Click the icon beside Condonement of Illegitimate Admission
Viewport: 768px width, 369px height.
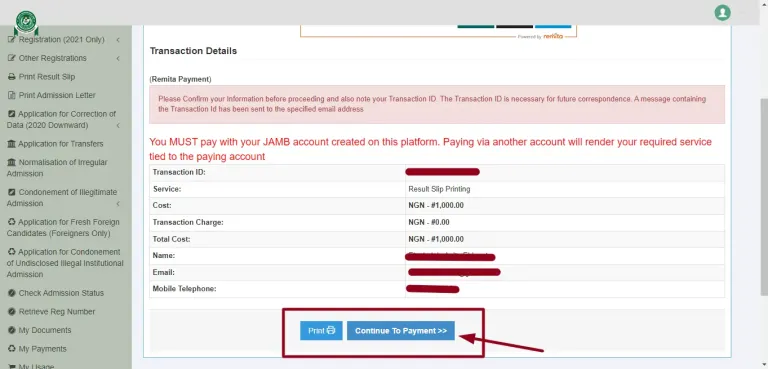click(x=12, y=192)
